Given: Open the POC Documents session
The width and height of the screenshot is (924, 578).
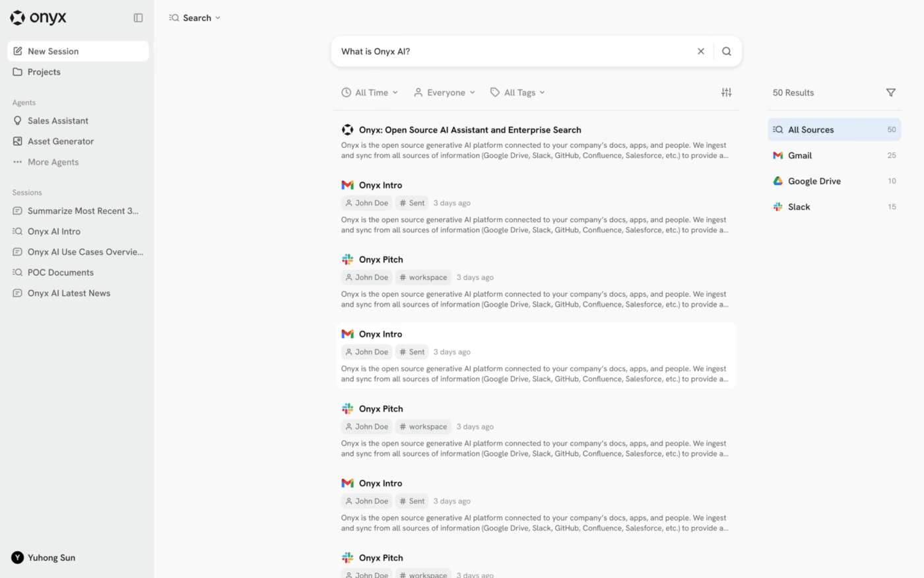Looking at the screenshot, I should (78, 272).
